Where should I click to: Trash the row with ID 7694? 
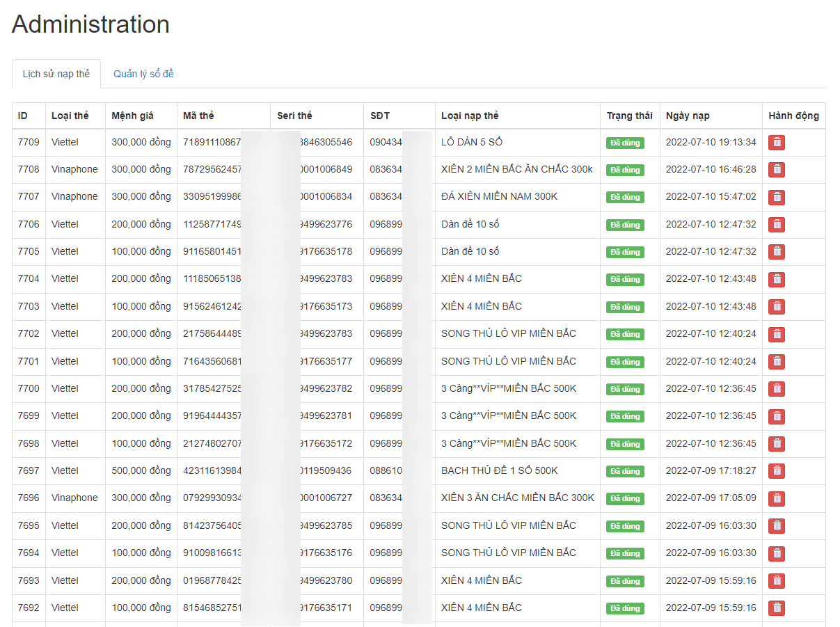777,553
